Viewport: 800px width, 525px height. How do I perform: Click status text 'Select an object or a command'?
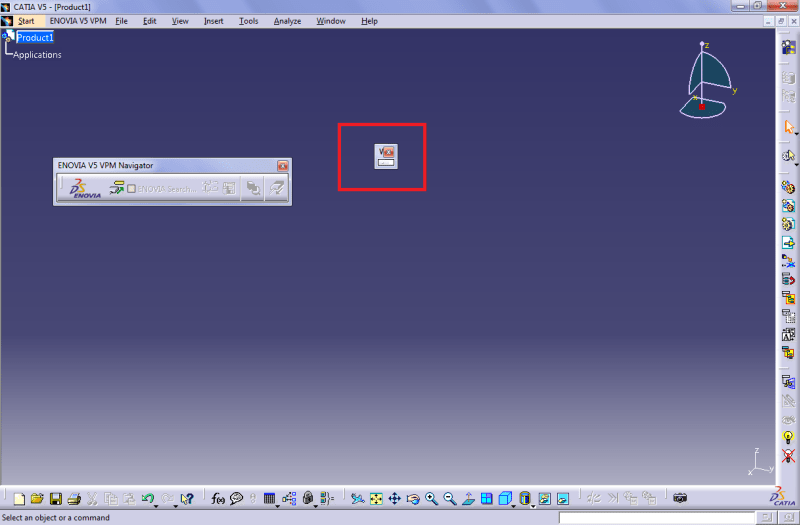point(56,517)
